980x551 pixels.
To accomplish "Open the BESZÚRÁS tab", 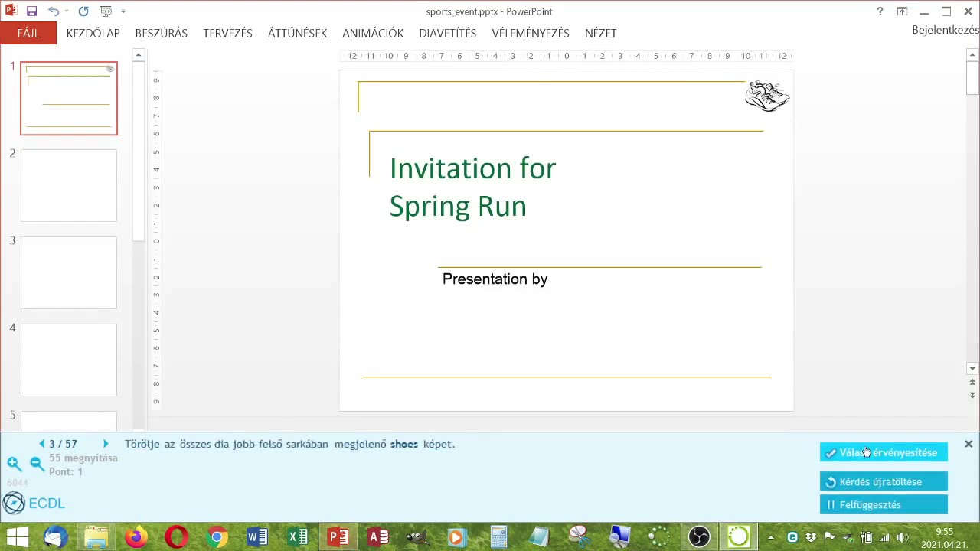I will [x=162, y=34].
